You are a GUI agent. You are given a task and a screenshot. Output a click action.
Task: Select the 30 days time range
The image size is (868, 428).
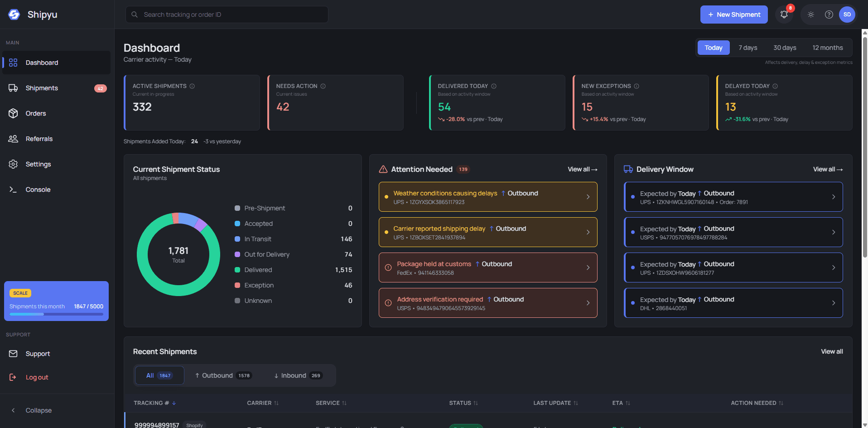coord(785,48)
